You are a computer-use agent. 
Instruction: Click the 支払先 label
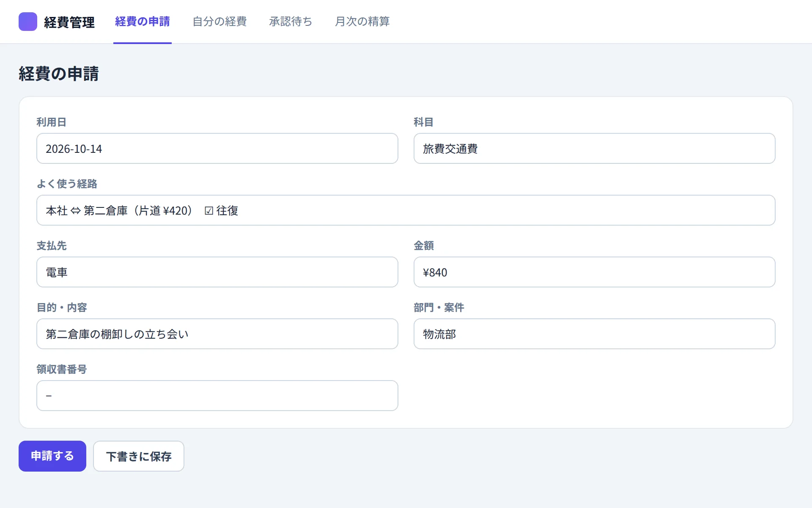(52, 246)
